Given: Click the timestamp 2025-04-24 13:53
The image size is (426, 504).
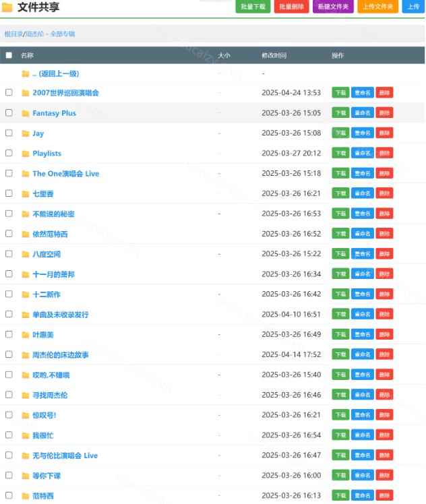Looking at the screenshot, I should [x=291, y=93].
